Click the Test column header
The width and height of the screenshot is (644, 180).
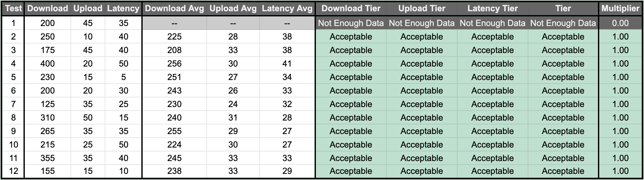(14, 9)
